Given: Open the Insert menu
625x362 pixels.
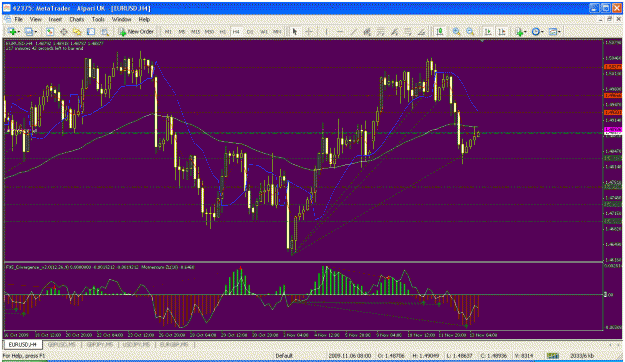Looking at the screenshot, I should click(x=55, y=19).
